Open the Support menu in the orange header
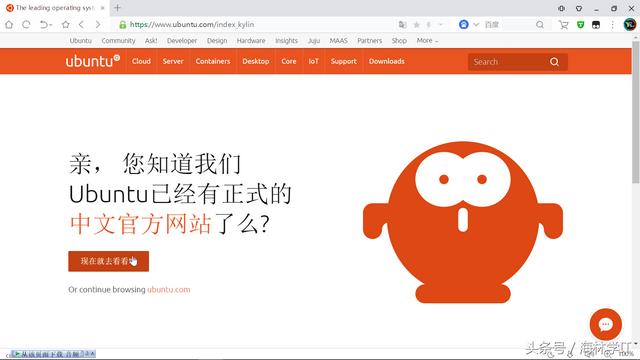 pos(344,61)
